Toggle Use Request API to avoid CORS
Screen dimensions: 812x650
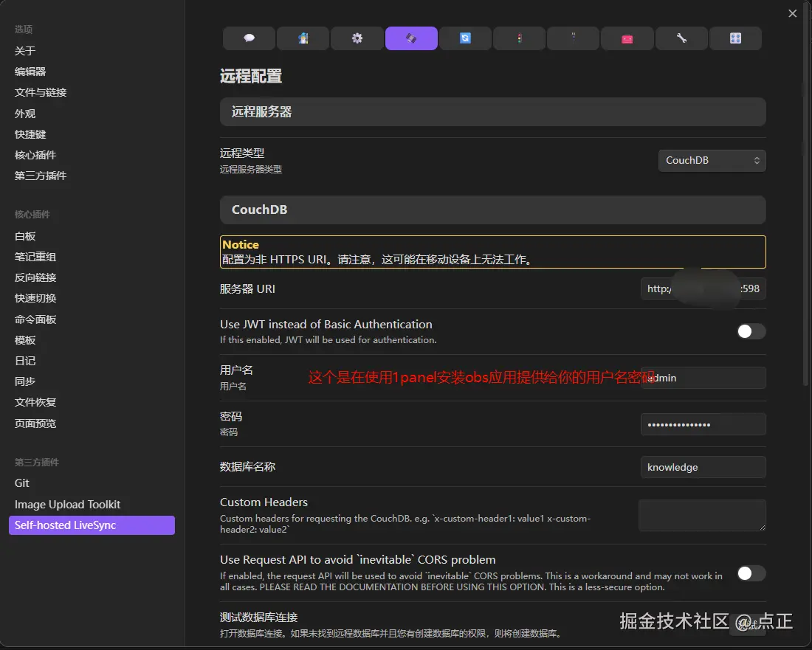click(751, 573)
